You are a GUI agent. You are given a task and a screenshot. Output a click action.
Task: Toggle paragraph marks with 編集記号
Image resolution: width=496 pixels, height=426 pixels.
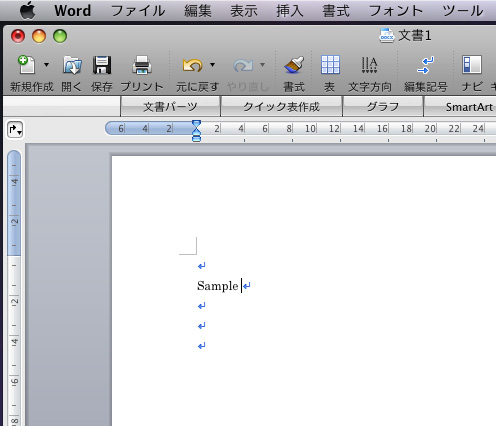(x=425, y=65)
